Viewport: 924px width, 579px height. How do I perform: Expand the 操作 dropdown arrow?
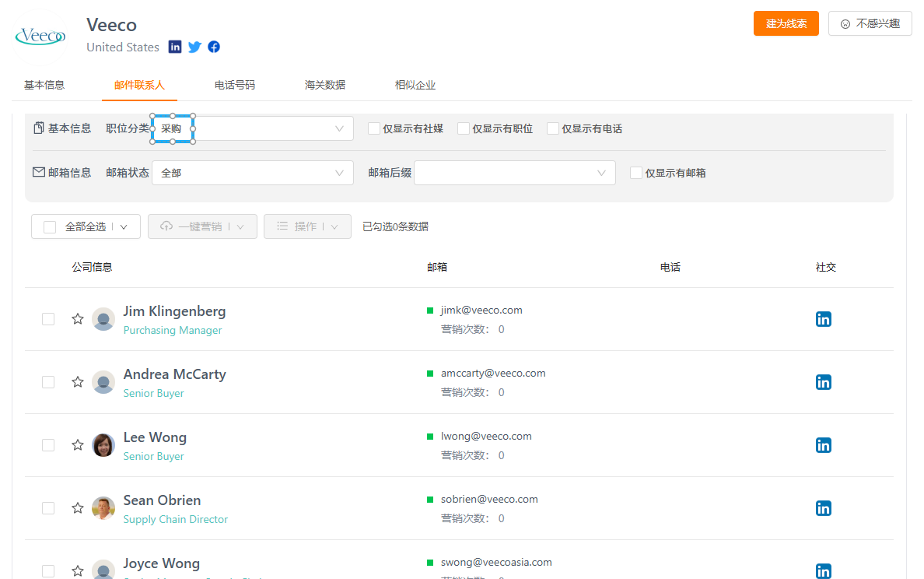(x=334, y=227)
